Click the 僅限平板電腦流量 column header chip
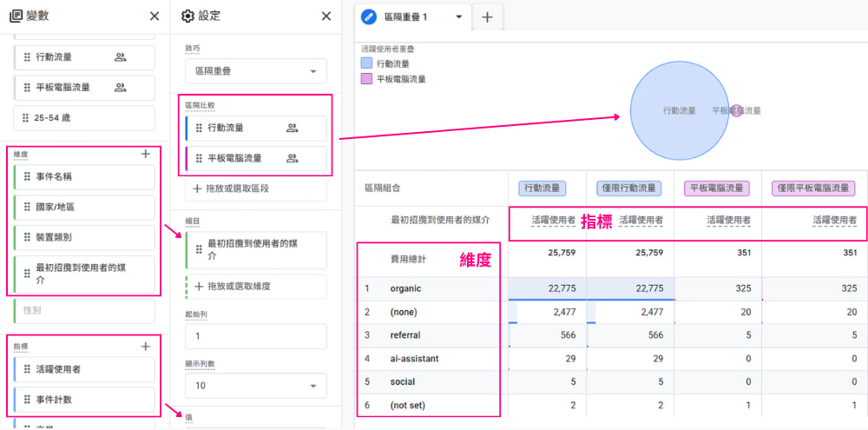Screen dimensions: 868x430 coord(813,189)
